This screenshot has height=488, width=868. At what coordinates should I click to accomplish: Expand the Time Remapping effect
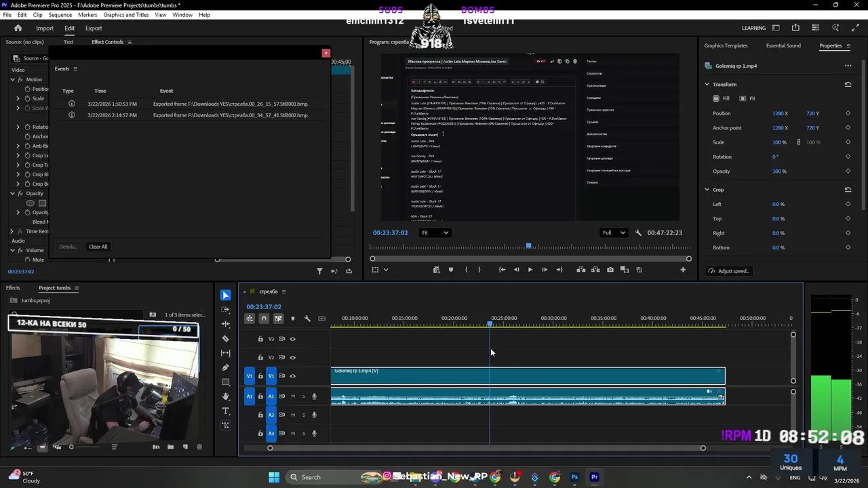[x=12, y=231]
